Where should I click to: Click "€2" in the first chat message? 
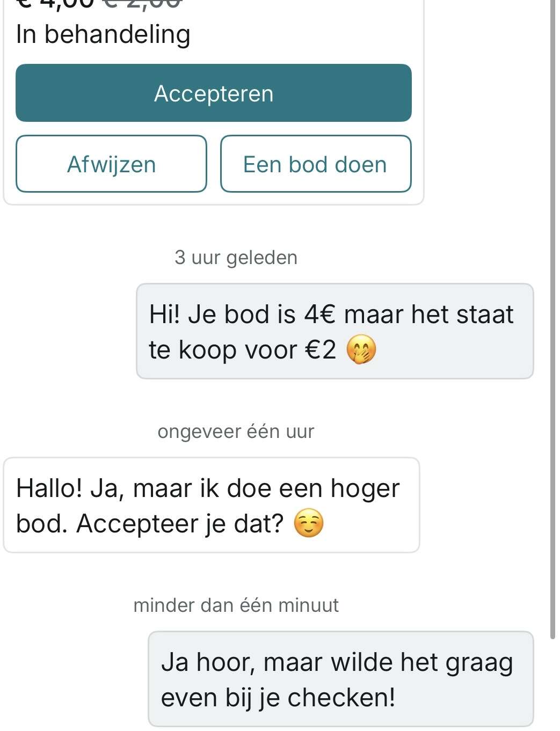point(321,350)
